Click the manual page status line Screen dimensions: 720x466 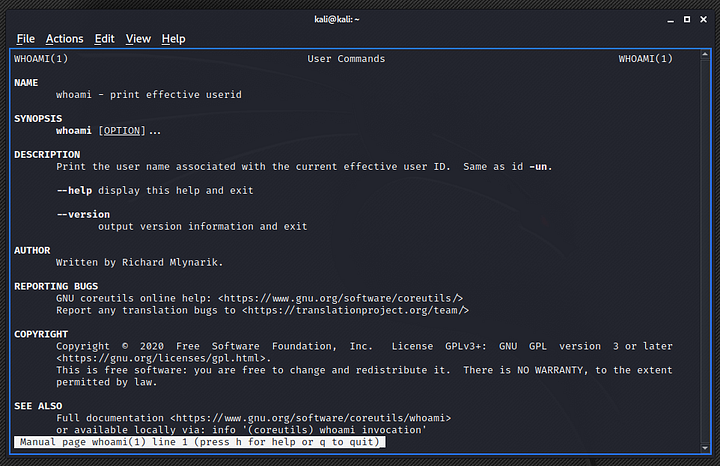[200, 442]
